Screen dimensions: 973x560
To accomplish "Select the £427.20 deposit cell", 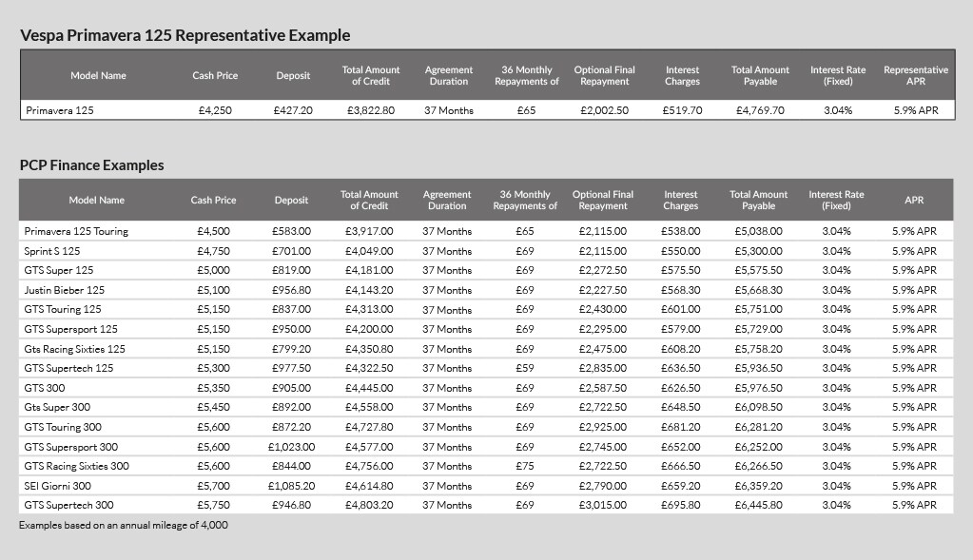I will click(x=293, y=110).
